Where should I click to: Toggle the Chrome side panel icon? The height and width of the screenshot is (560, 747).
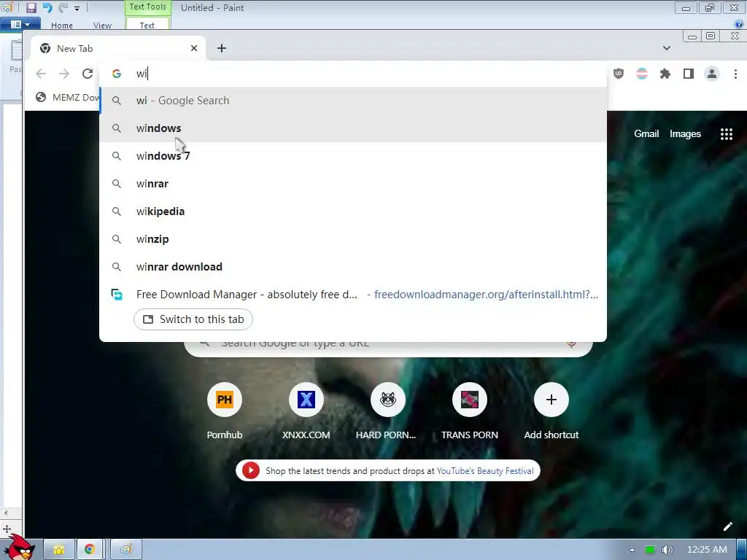point(689,74)
